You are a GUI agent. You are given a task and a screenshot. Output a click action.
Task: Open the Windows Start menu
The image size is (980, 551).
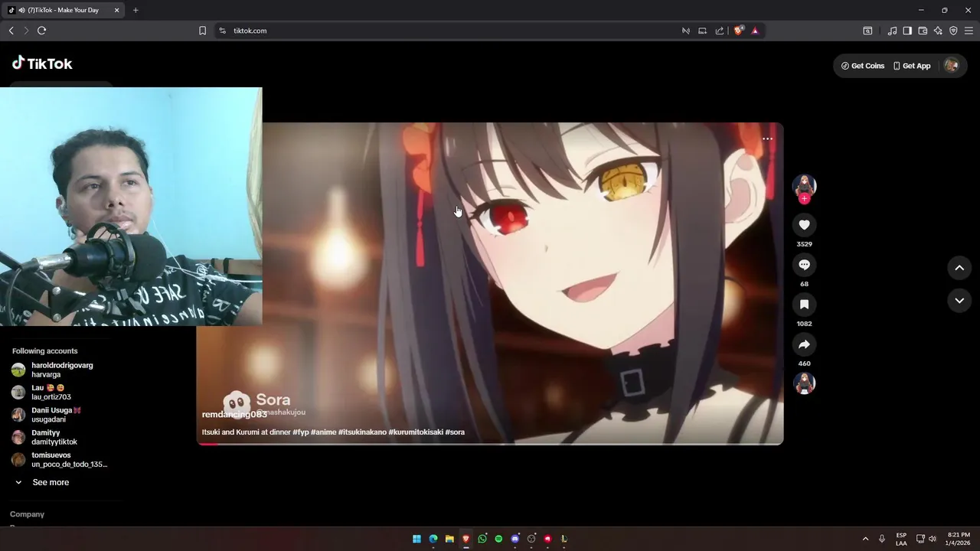click(416, 539)
